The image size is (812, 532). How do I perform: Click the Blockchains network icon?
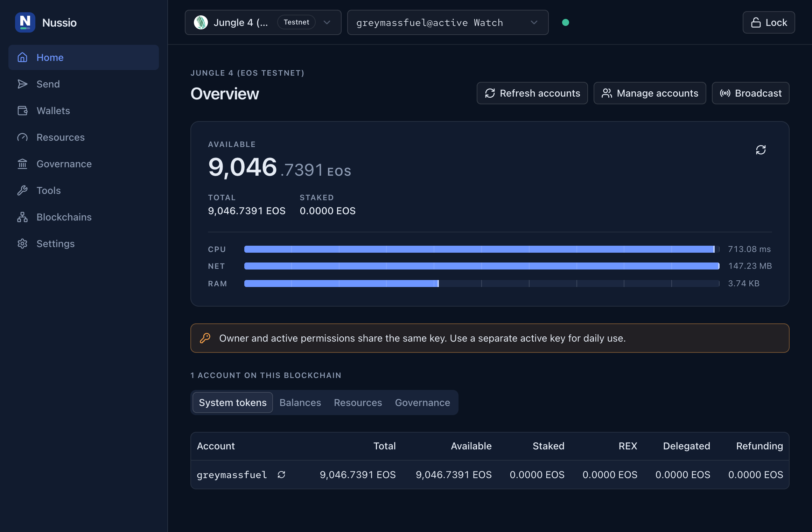click(x=22, y=217)
